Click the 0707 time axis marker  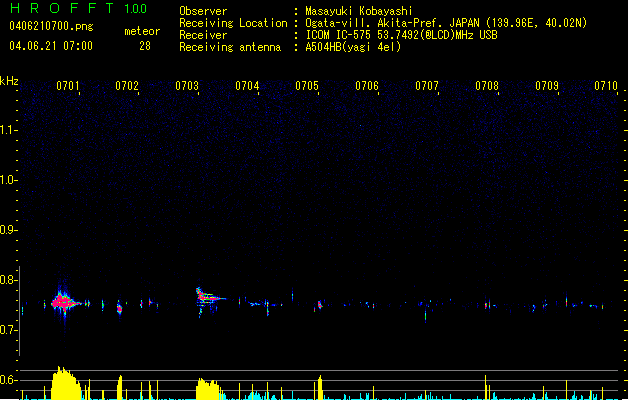tap(427, 86)
